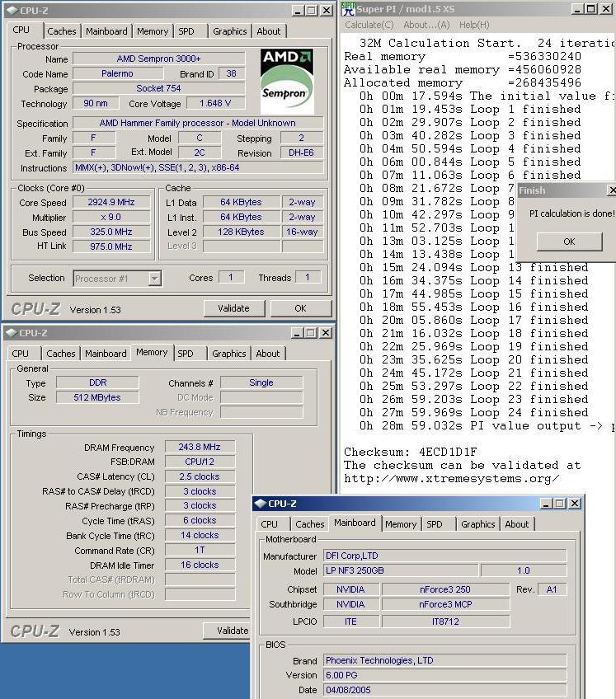The height and width of the screenshot is (699, 616).
Task: Open the Memory tab in the Mainboard CPU-Z window
Action: (x=401, y=524)
